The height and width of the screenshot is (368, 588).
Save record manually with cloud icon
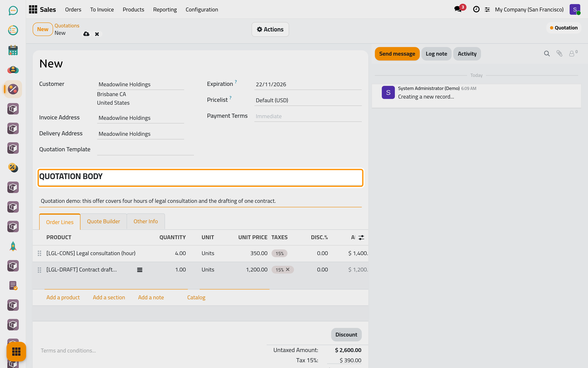[86, 34]
